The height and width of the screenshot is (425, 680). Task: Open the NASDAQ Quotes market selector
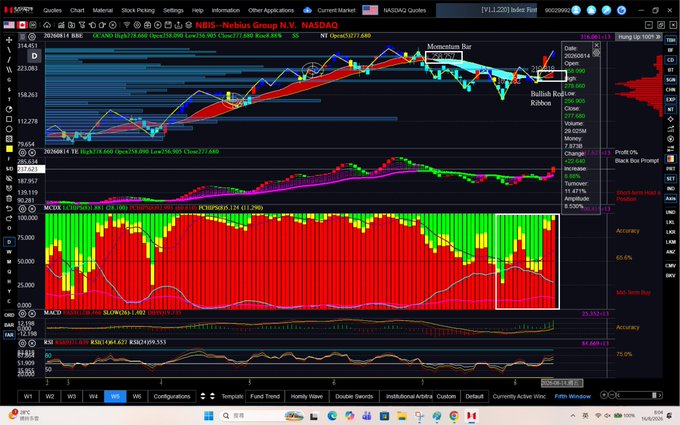[x=404, y=10]
